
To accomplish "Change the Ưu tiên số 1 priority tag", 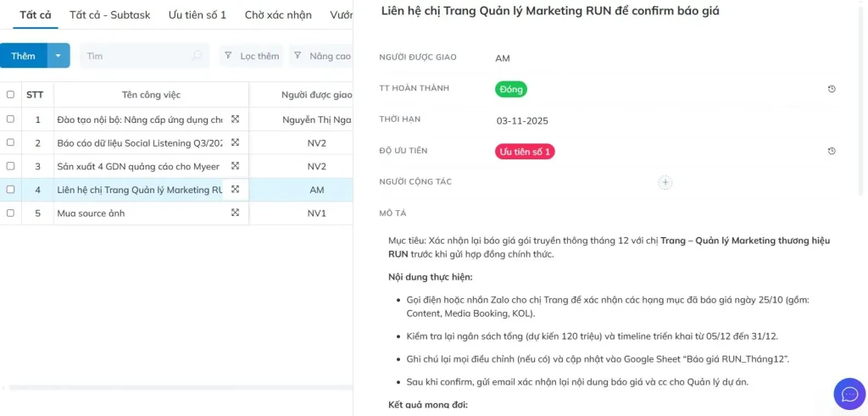I will coord(525,152).
